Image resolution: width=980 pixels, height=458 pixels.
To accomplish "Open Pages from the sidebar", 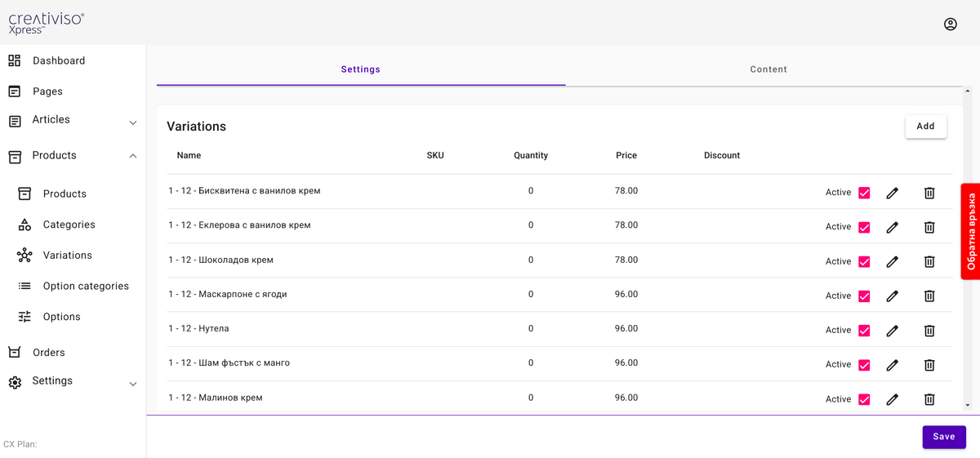I will point(47,91).
